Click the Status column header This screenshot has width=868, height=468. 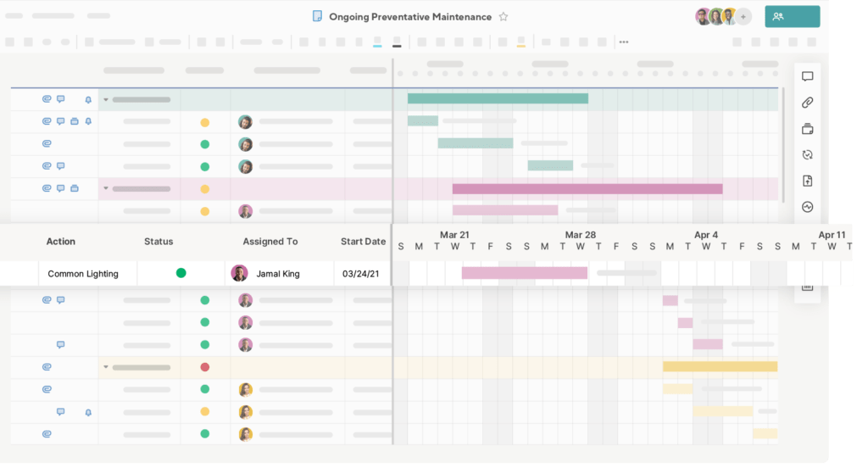click(x=159, y=242)
